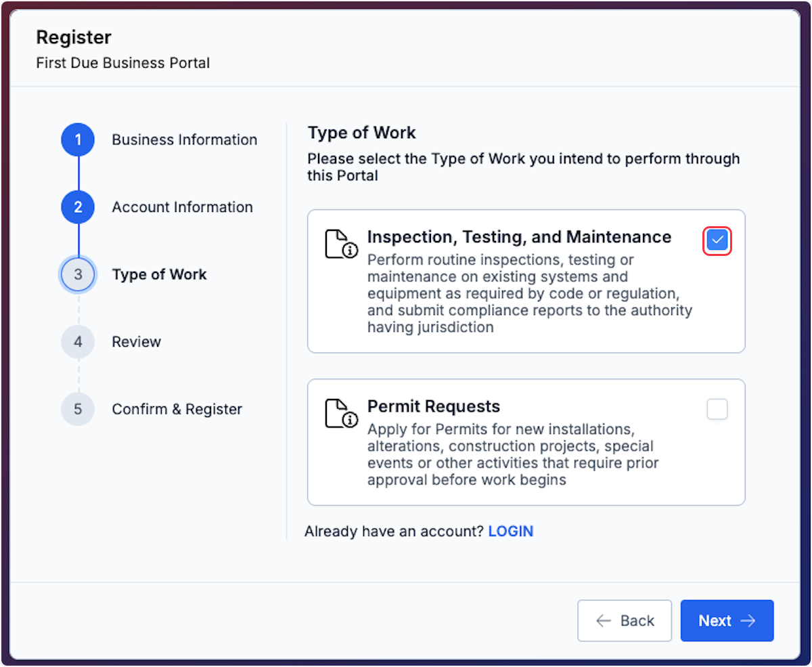
Task: Click the 'Already have an account?' text
Action: tap(394, 532)
